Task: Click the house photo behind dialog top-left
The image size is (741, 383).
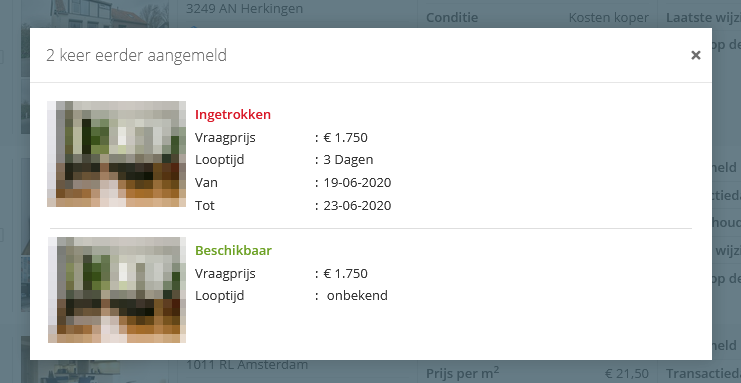Action: point(110,14)
